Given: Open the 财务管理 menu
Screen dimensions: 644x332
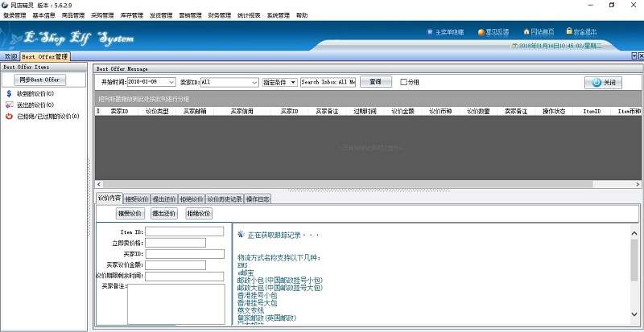Looking at the screenshot, I should 220,15.
